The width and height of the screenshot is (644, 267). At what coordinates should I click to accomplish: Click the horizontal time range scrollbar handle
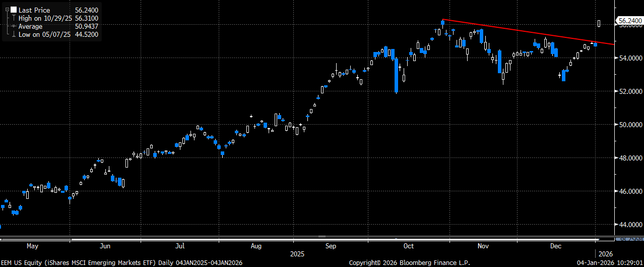click(321, 237)
